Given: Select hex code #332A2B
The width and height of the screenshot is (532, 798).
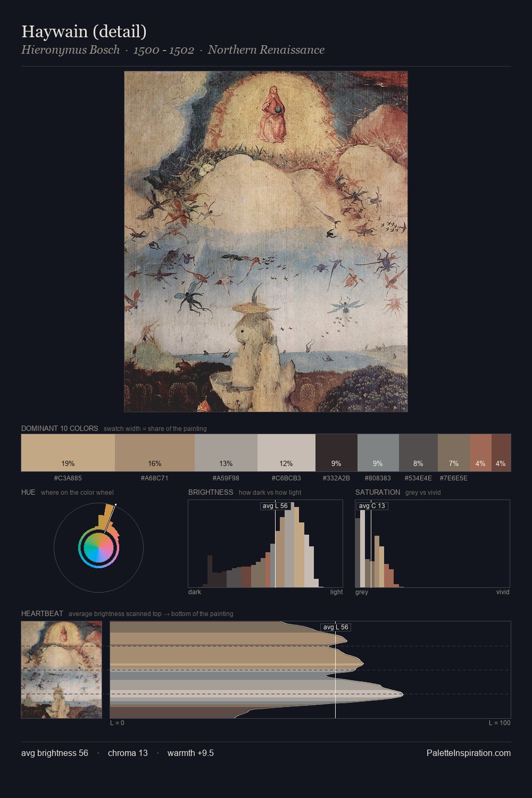Looking at the screenshot, I should click(x=336, y=478).
